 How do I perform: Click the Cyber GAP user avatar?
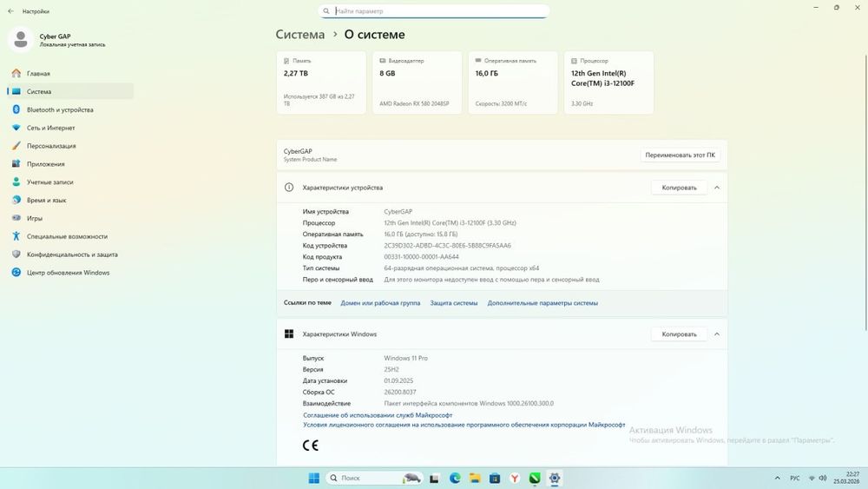click(x=21, y=39)
